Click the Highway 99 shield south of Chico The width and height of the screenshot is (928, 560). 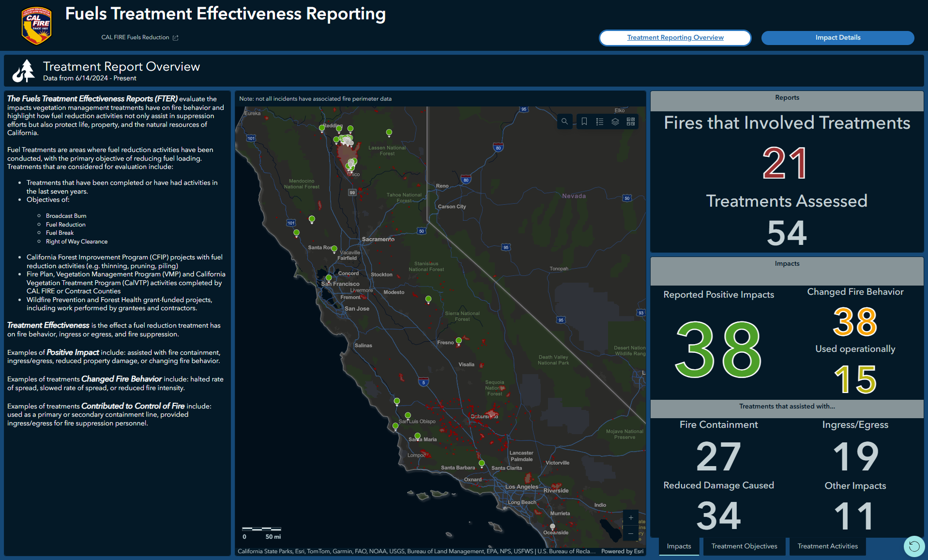[352, 192]
